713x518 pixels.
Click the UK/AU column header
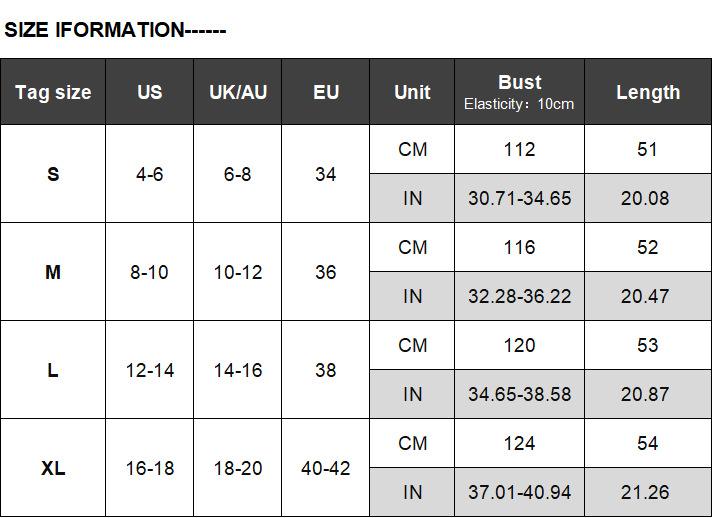coord(238,92)
